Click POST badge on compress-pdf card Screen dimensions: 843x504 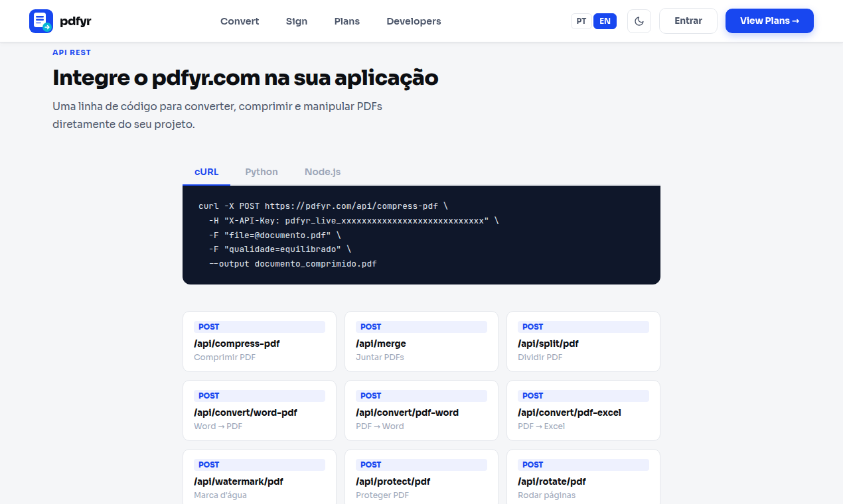[260, 327]
